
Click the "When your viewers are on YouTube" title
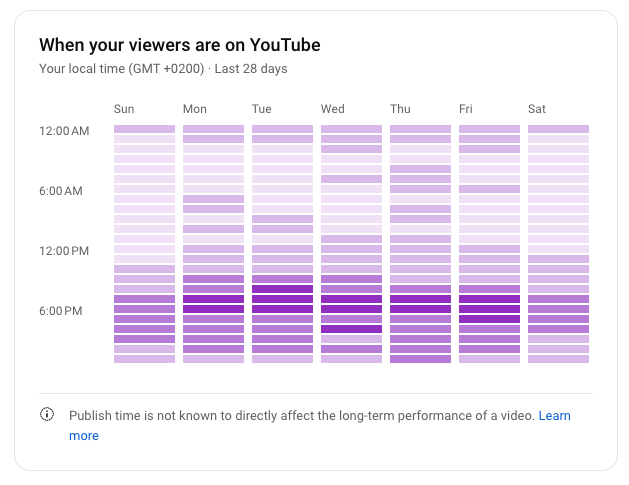pyautogui.click(x=179, y=46)
